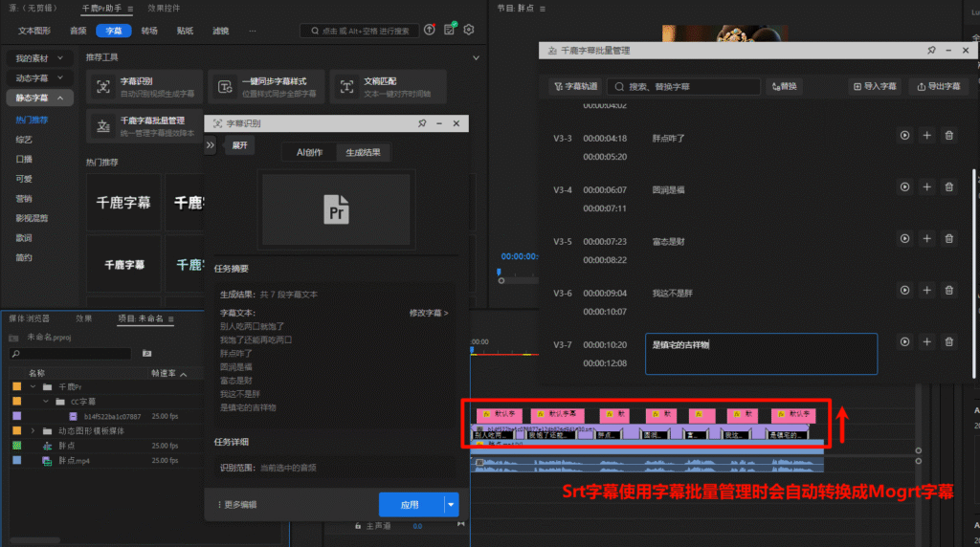The width and height of the screenshot is (980, 547).
Task: Click the 字幕轨道 button
Action: click(x=575, y=86)
